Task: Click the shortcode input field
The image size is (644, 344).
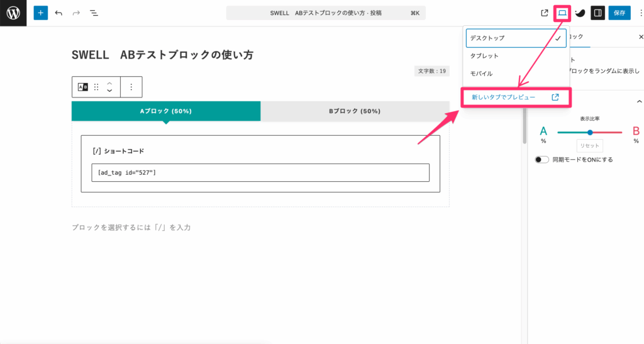Action: [260, 173]
